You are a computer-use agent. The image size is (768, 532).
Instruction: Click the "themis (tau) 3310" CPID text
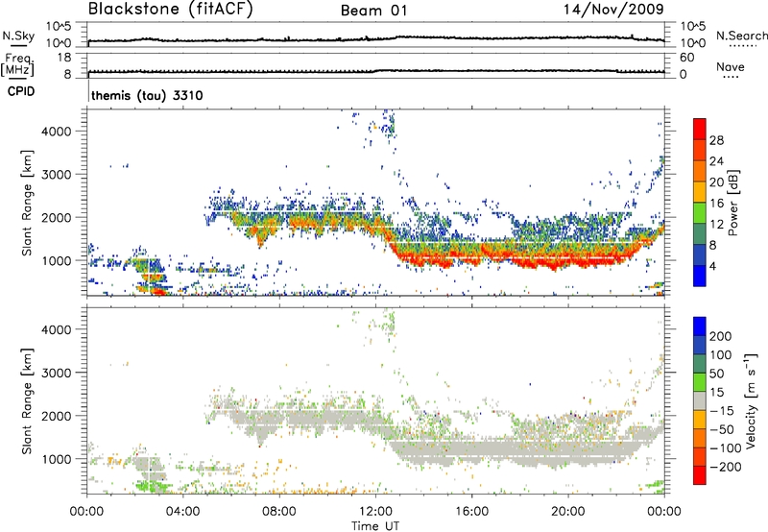pyautogui.click(x=147, y=95)
